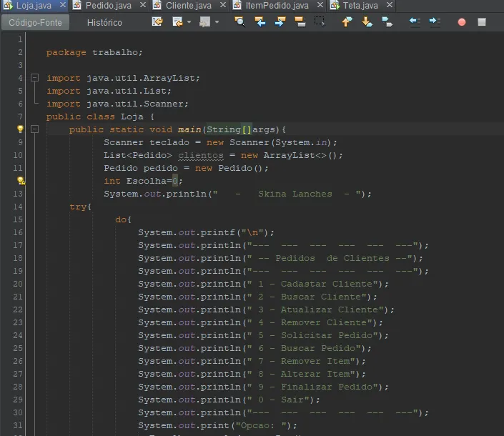Image resolution: width=504 pixels, height=436 pixels.
Task: Toggle rectangular selection mode
Action: pyautogui.click(x=320, y=22)
